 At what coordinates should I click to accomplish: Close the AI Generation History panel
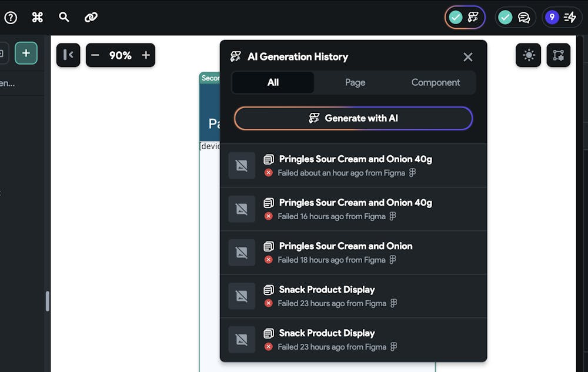click(467, 57)
